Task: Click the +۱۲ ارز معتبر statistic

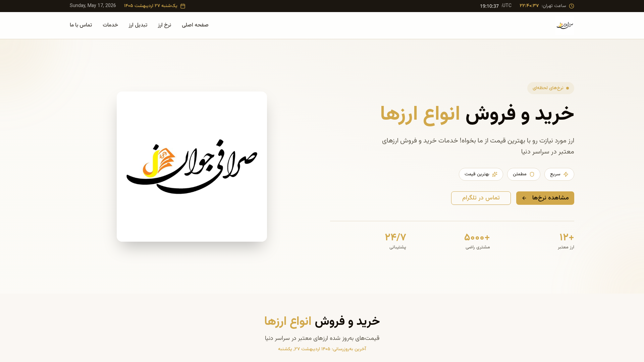Action: [566, 241]
